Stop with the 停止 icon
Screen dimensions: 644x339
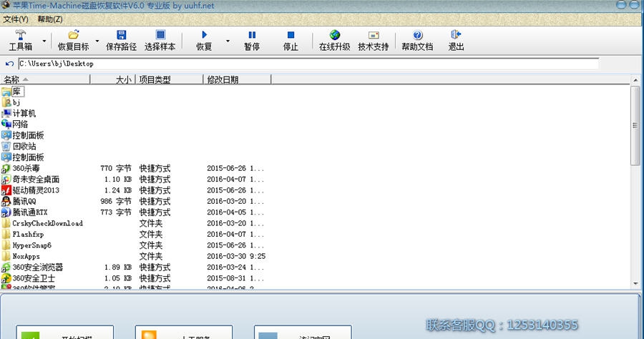point(291,35)
